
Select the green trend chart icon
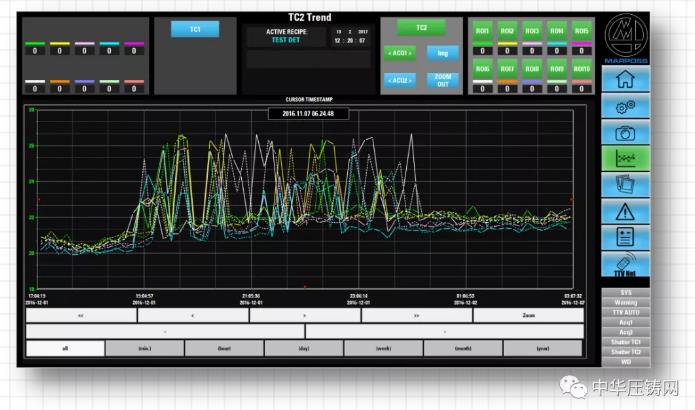pos(626,159)
